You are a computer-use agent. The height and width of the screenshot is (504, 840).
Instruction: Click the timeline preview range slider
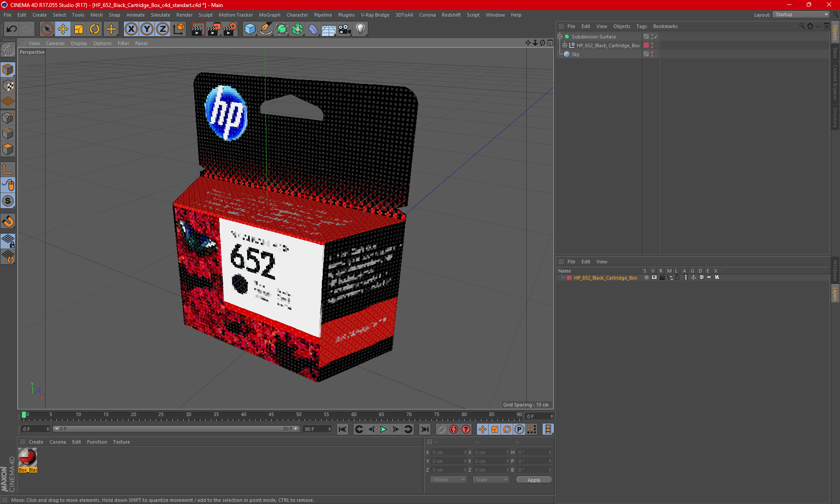click(177, 429)
